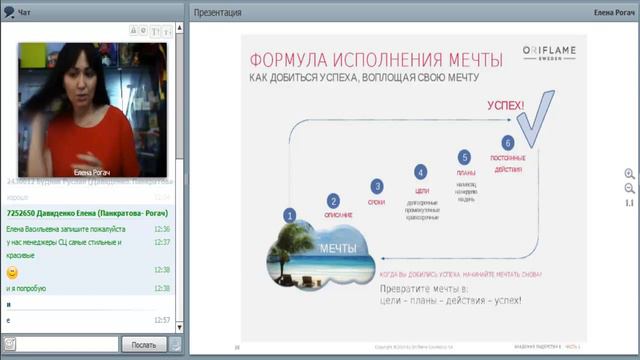This screenshot has height=360, width=640.
Task: Click presenter name Елена Рогач in header
Action: coord(614,13)
